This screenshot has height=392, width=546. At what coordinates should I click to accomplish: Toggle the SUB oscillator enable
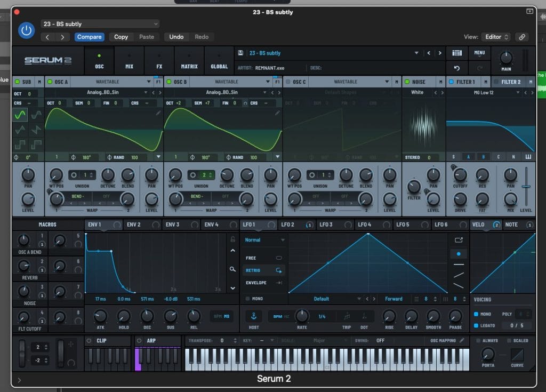[x=17, y=82]
